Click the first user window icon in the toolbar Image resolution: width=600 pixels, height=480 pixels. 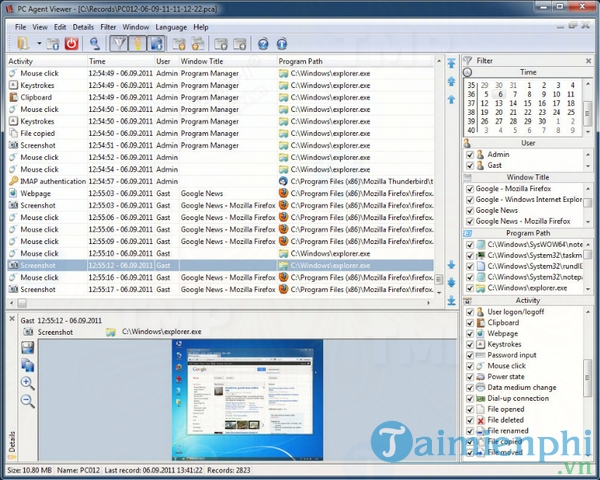(x=179, y=44)
